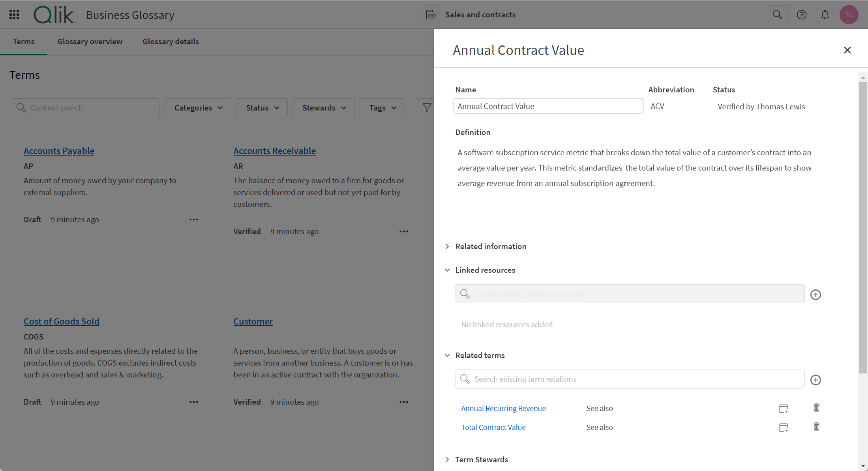Switch to the Glossary overview tab
Viewport: 868px width, 471px height.
pos(90,41)
